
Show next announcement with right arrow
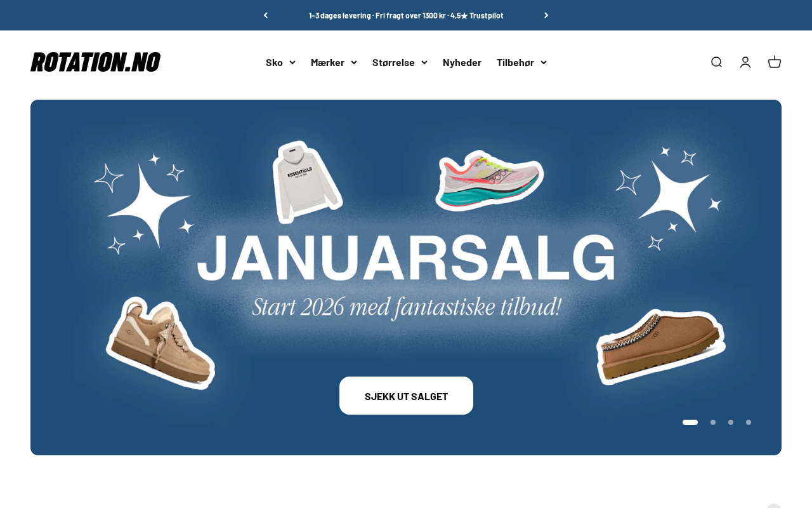[x=546, y=15]
